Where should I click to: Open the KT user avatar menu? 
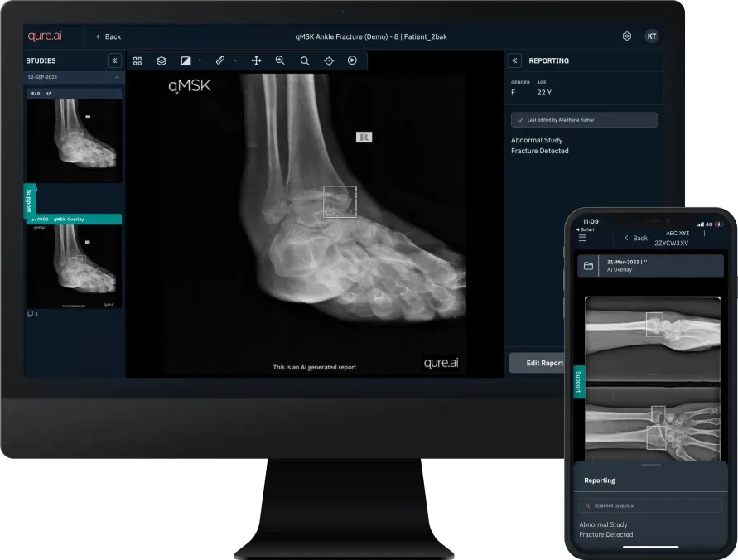pos(651,36)
